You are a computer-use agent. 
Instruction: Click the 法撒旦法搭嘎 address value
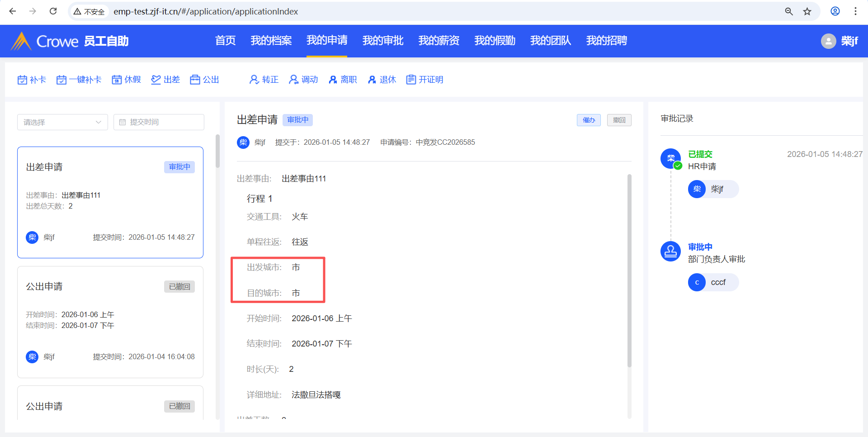coord(316,395)
